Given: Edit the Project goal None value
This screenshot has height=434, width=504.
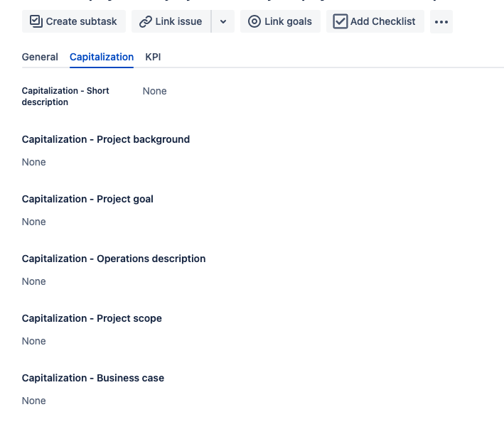Looking at the screenshot, I should click(x=34, y=222).
